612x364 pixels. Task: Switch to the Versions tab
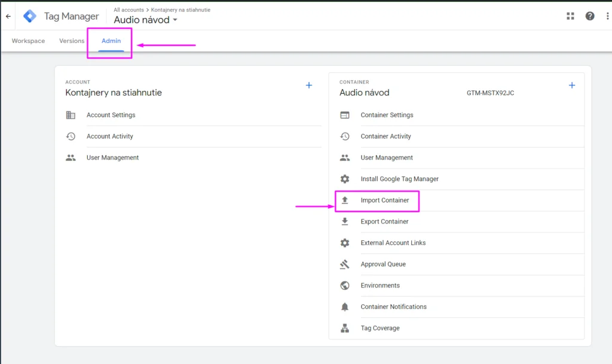[72, 41]
